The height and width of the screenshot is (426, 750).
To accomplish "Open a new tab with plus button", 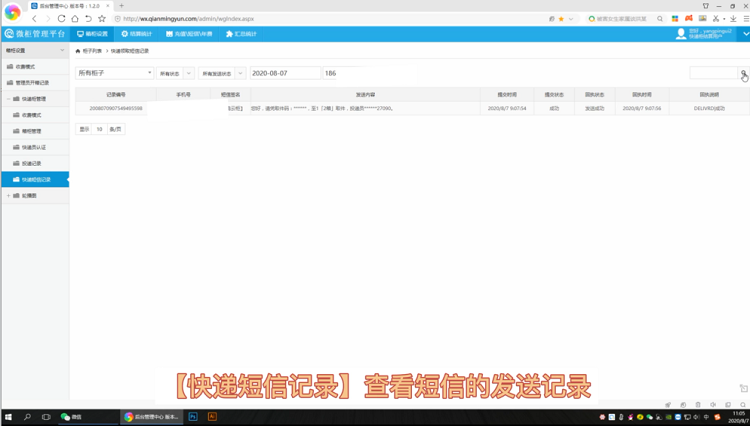I will [x=121, y=6].
